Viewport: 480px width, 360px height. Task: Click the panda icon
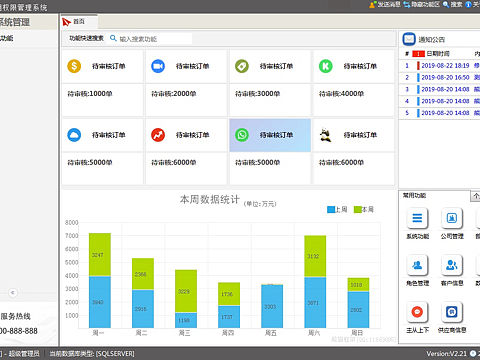click(x=326, y=135)
